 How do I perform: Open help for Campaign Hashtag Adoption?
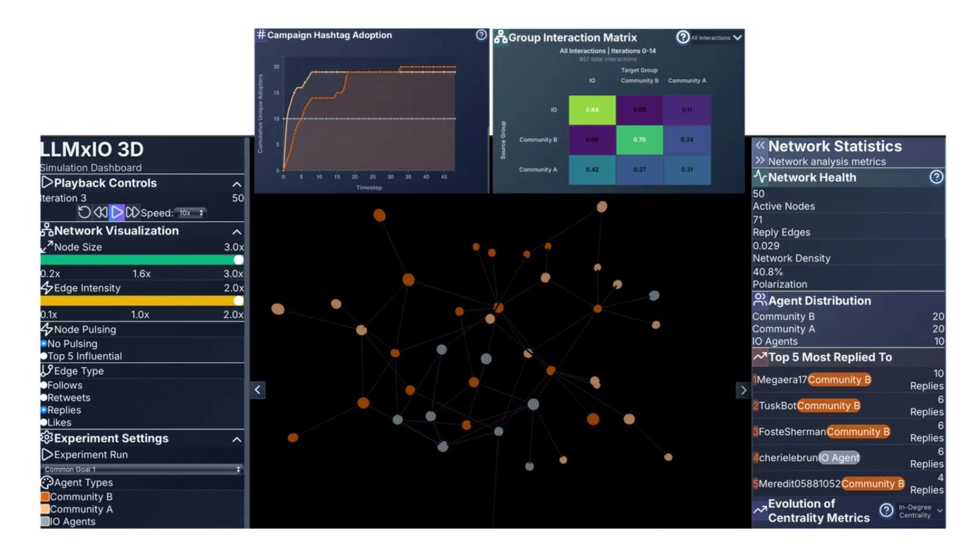point(481,35)
